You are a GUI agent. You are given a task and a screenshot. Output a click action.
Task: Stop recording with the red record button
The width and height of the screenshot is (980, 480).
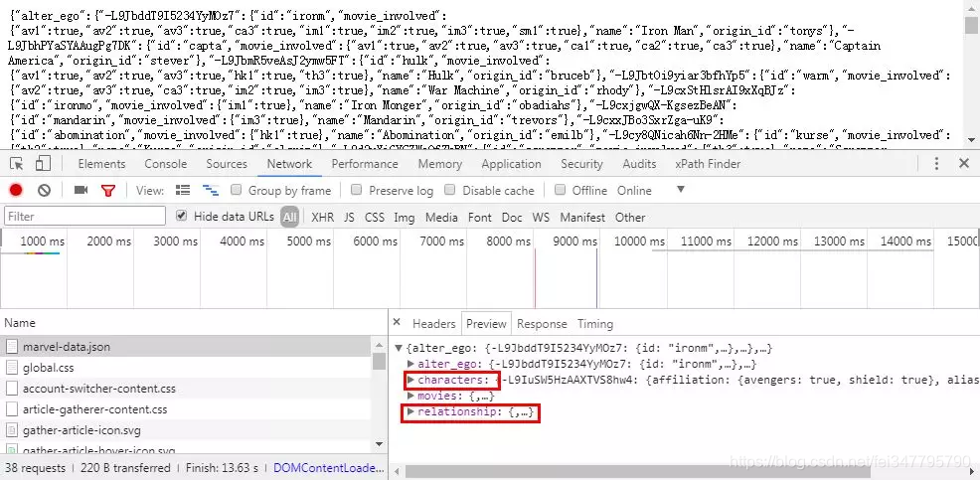click(16, 190)
